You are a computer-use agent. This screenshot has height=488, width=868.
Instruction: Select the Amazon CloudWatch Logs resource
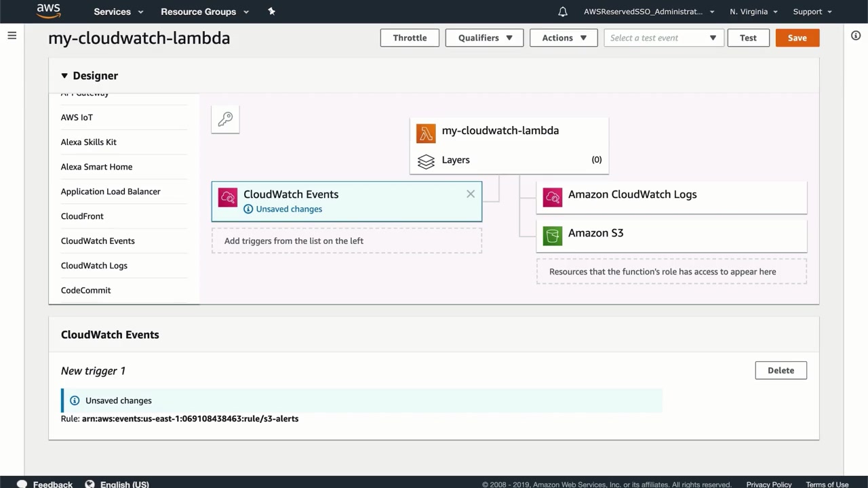(671, 197)
